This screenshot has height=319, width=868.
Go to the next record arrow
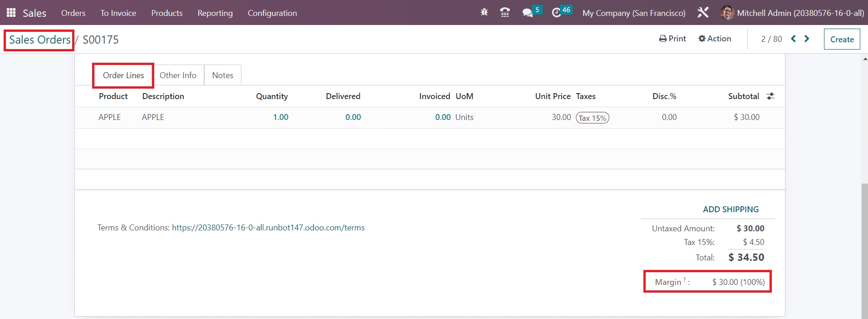[807, 39]
